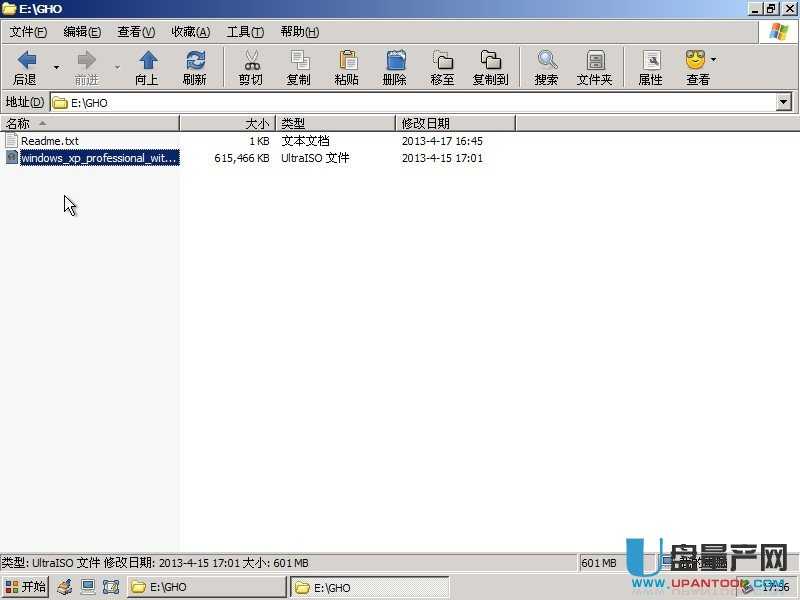This screenshot has height=600, width=800.
Task: Restore down the E:\GHO window
Action: tap(771, 9)
